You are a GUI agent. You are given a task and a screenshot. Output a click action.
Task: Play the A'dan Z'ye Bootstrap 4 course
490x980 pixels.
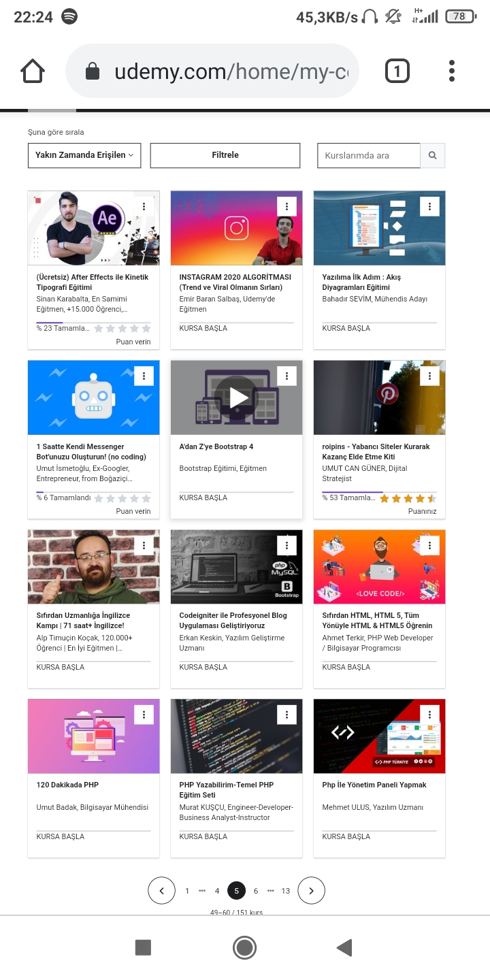236,397
